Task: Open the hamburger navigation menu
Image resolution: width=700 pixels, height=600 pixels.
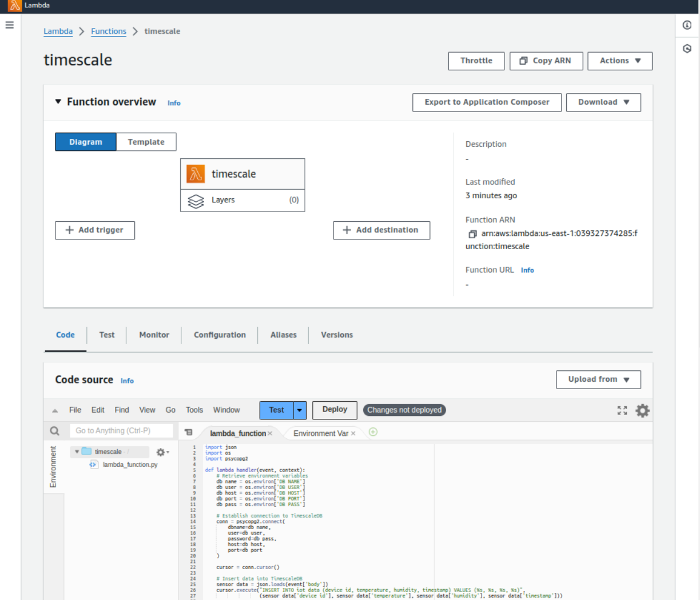Action: click(9, 25)
